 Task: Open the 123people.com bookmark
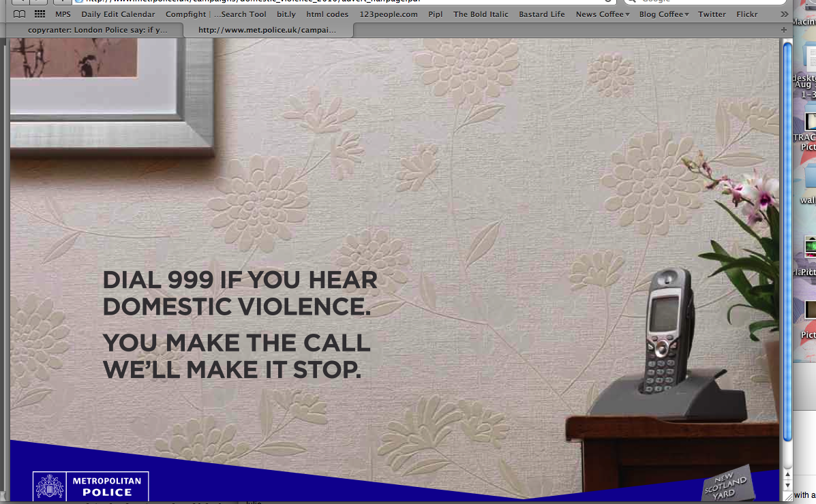(388, 14)
